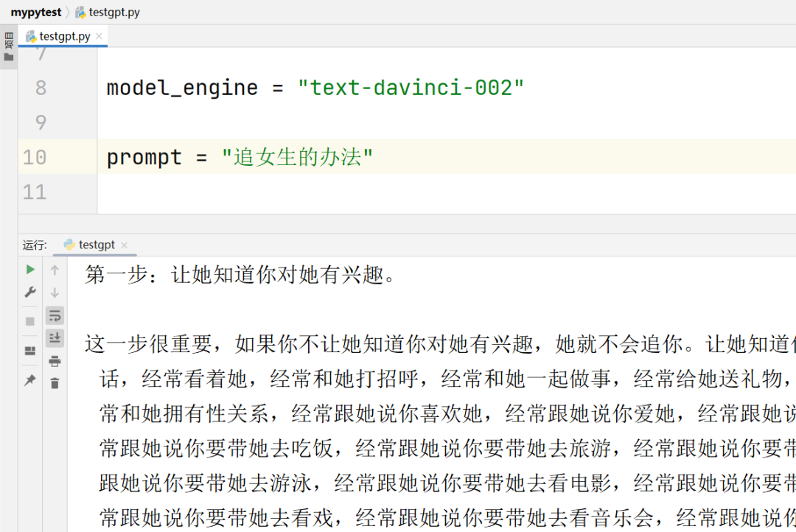Close the testgpt run tab
The image size is (796, 532).
[124, 245]
